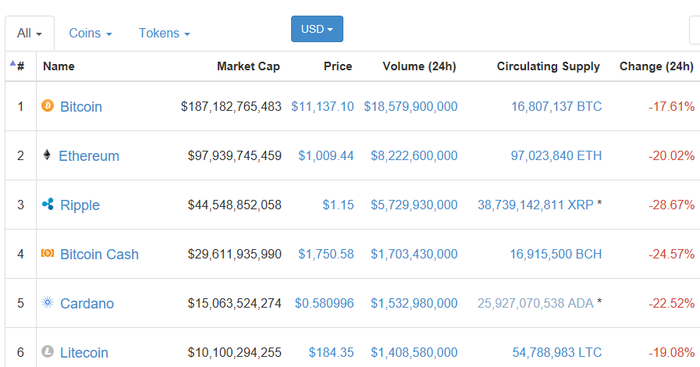Sort by Market Cap column header
The image size is (700, 367).
tap(248, 66)
